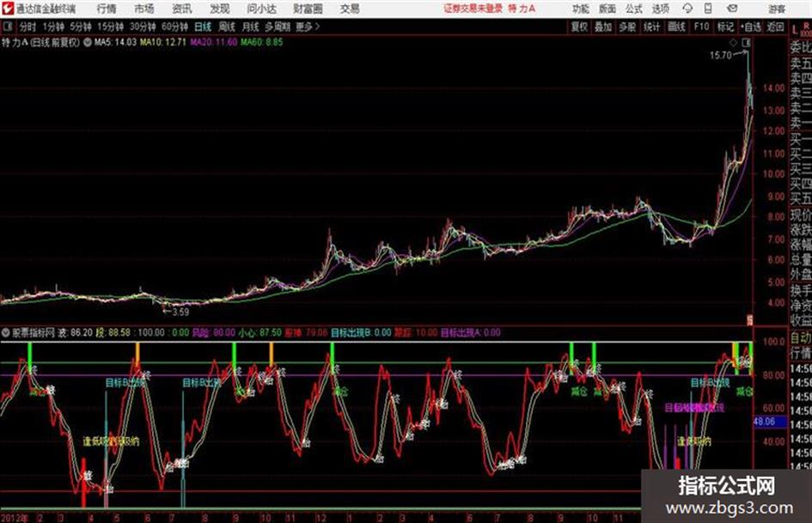This screenshot has width=812, height=523.
Task: Switch to 5分钟 chart period
Action: point(81,27)
